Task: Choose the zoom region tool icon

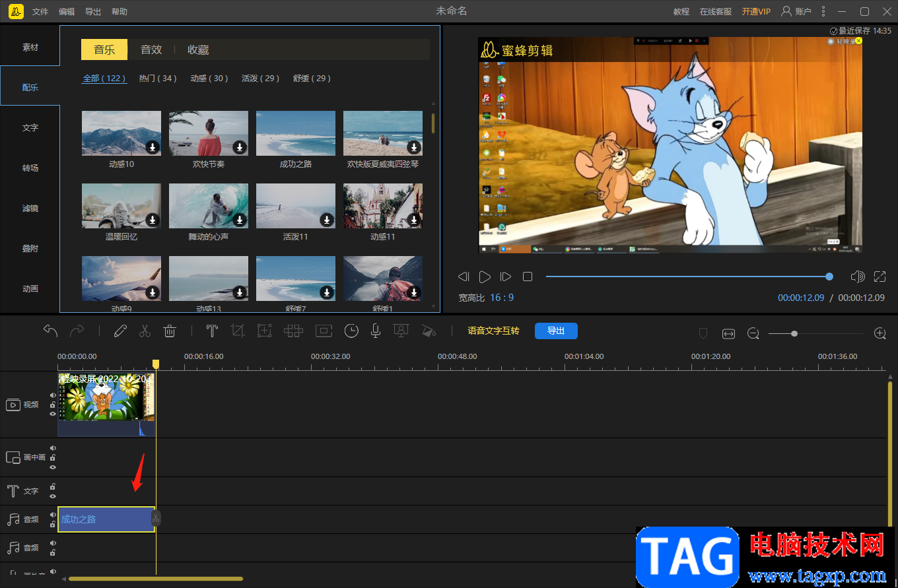Action: tap(264, 331)
